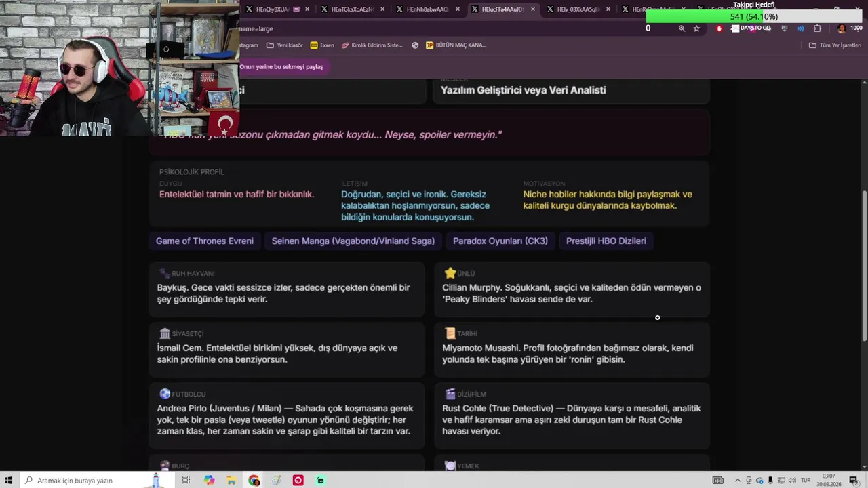
Task: Open the green app icon on taskbar
Action: [320, 481]
